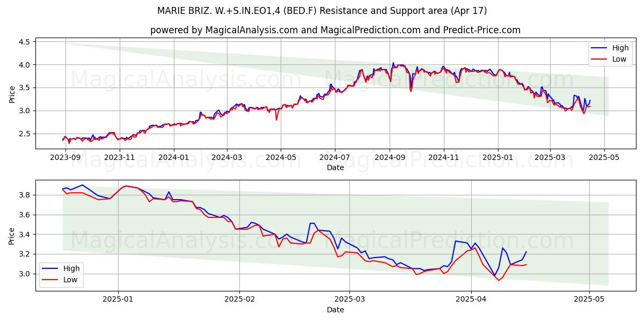Click the top chart x-axis label '2024-11'

click(444, 158)
